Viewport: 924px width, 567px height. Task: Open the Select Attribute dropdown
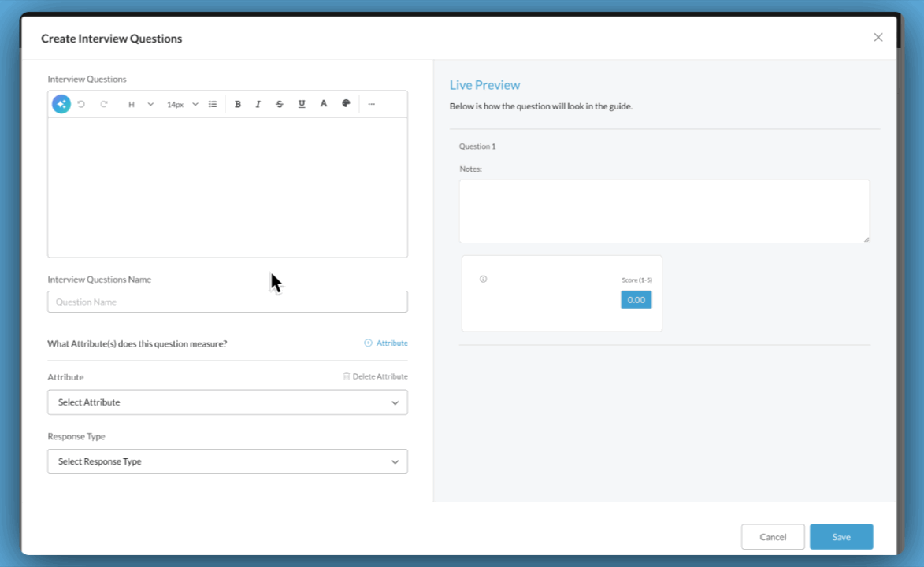coord(227,402)
